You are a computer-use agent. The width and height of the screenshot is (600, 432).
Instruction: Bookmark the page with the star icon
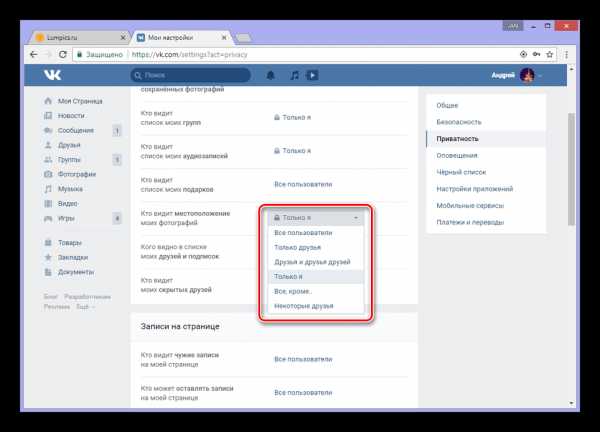click(x=549, y=55)
